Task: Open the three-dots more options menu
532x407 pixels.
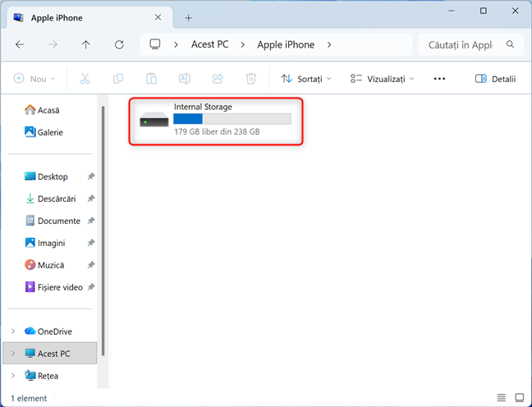Action: click(x=439, y=79)
